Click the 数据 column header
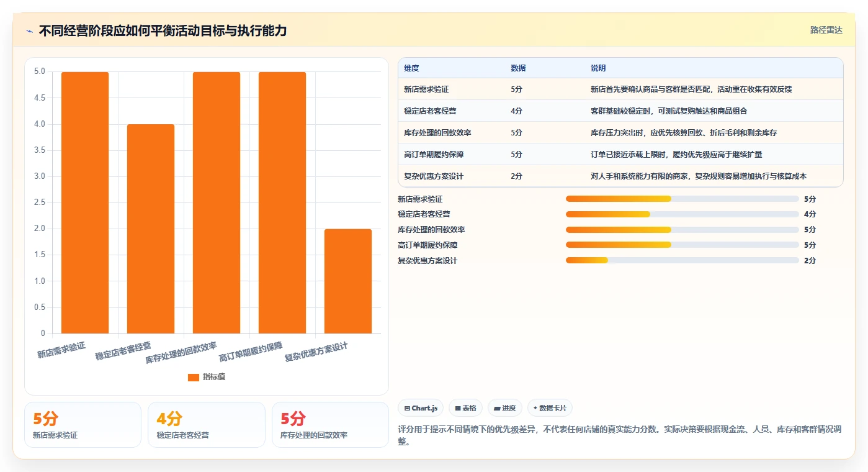The height and width of the screenshot is (472, 868). point(518,68)
